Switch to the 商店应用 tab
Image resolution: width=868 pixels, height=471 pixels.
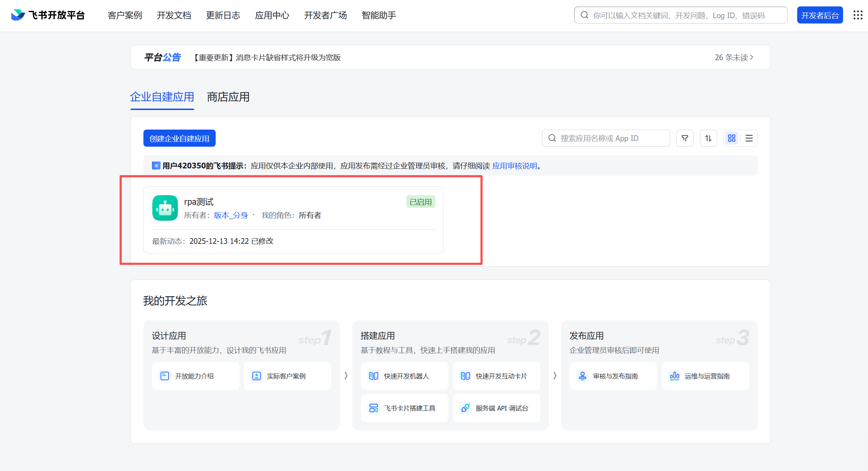point(228,97)
